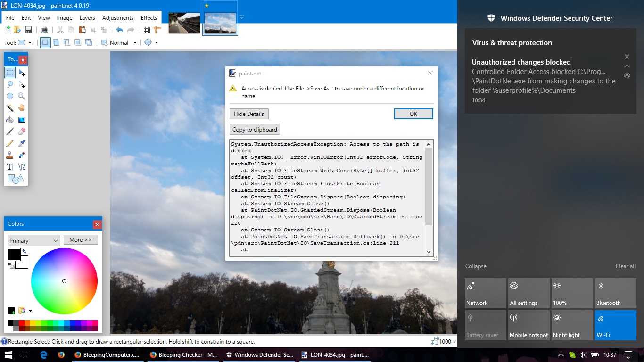Image resolution: width=644 pixels, height=362 pixels.
Task: Click the Open file toolbar icon
Action: coord(17,30)
